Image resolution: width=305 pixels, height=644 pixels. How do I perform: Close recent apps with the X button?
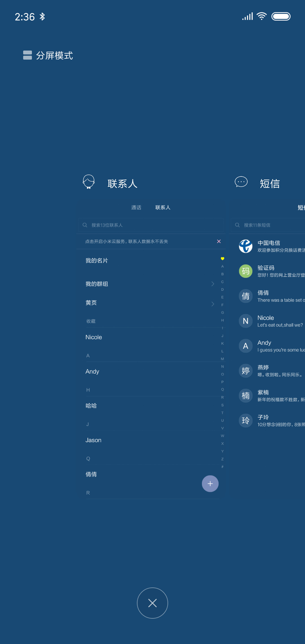[x=152, y=603]
